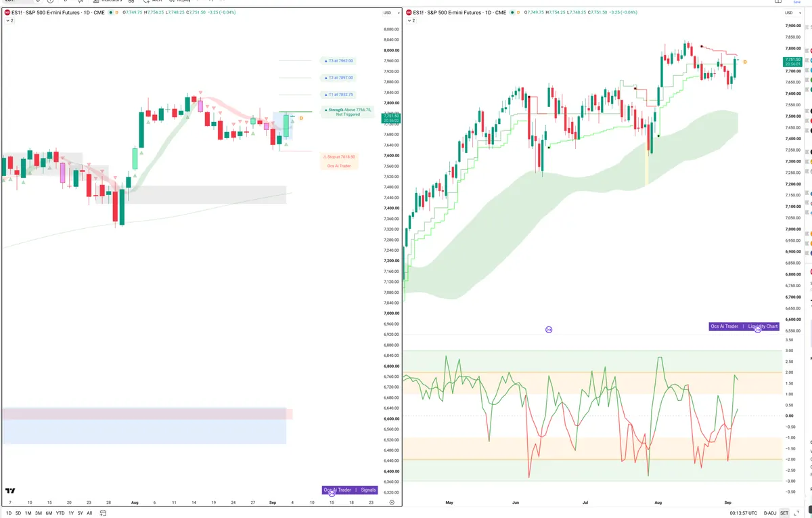Select the All date range
Image resolution: width=812 pixels, height=518 pixels.
pos(89,513)
